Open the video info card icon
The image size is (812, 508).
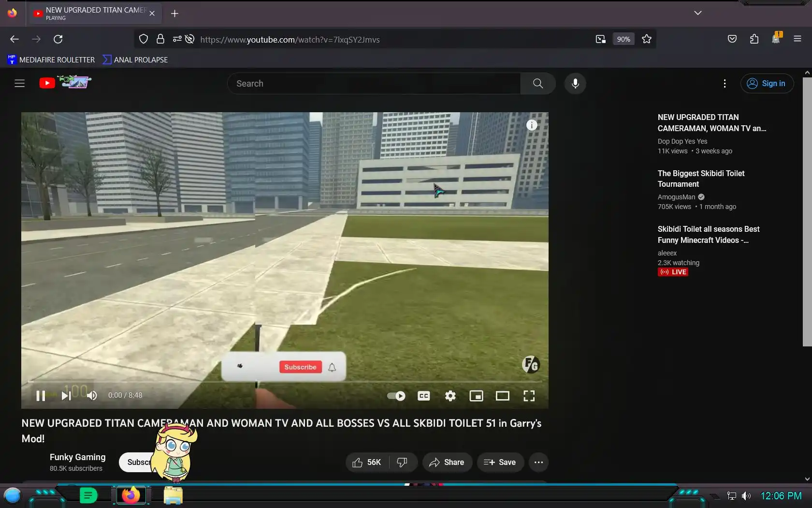pos(532,125)
